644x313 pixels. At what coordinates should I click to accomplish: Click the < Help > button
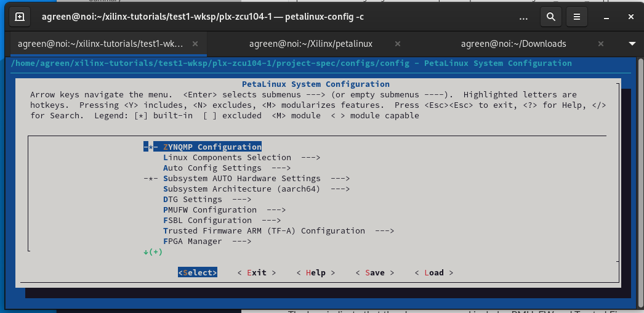(x=316, y=272)
